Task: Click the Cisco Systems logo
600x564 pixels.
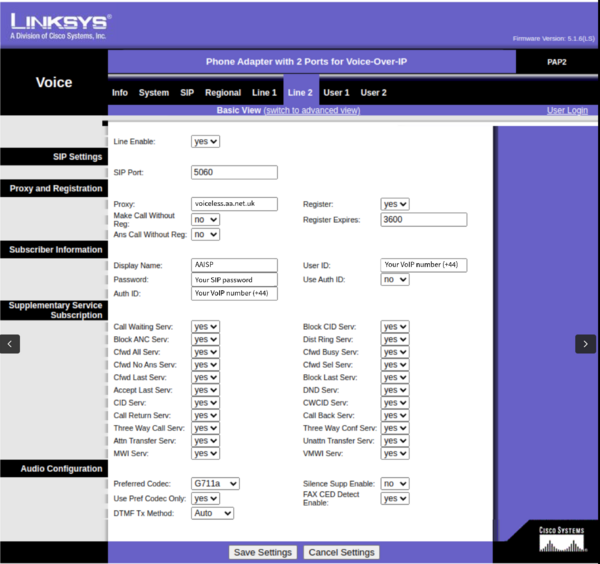Action: (x=560, y=538)
